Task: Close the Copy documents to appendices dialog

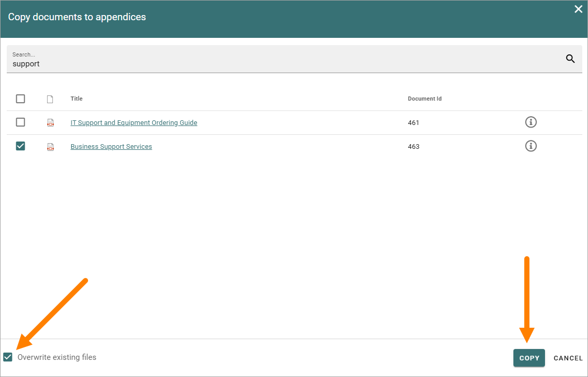Action: pos(578,9)
